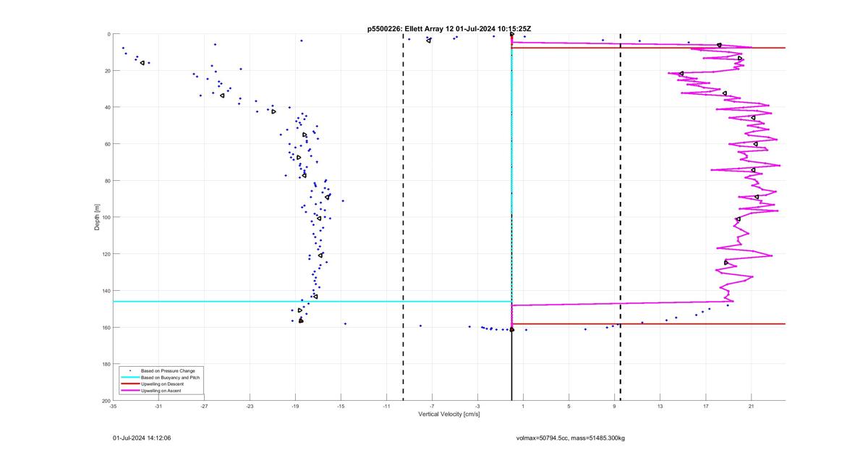Click the depth tick label 120

pyautogui.click(x=106, y=254)
